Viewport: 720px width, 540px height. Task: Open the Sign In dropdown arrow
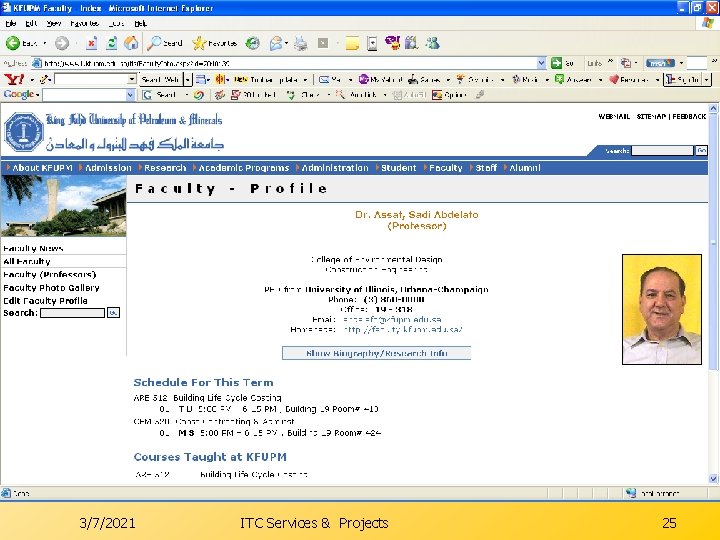click(x=707, y=79)
